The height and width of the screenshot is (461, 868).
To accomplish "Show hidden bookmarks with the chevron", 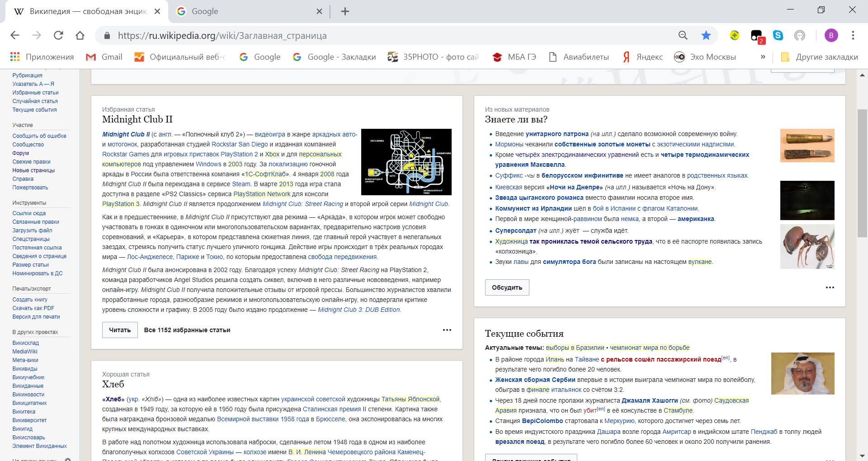I will tap(763, 57).
